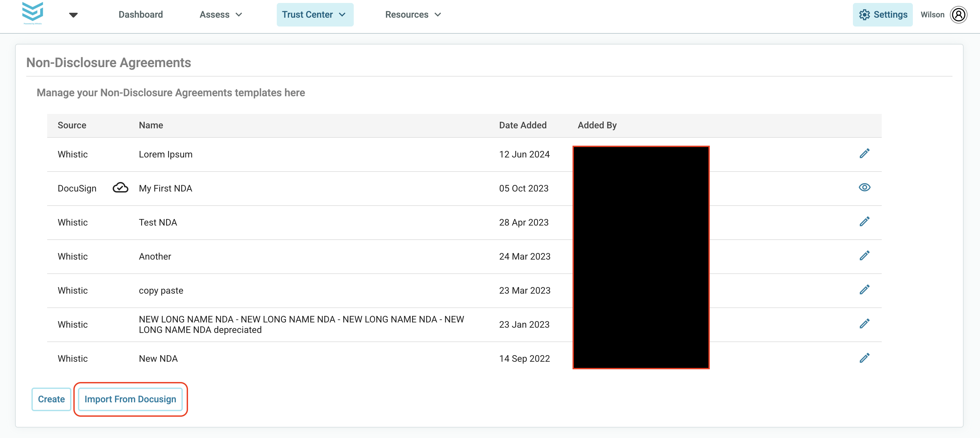Edit the Another NDA with pencil icon
980x438 pixels.
[x=864, y=255]
